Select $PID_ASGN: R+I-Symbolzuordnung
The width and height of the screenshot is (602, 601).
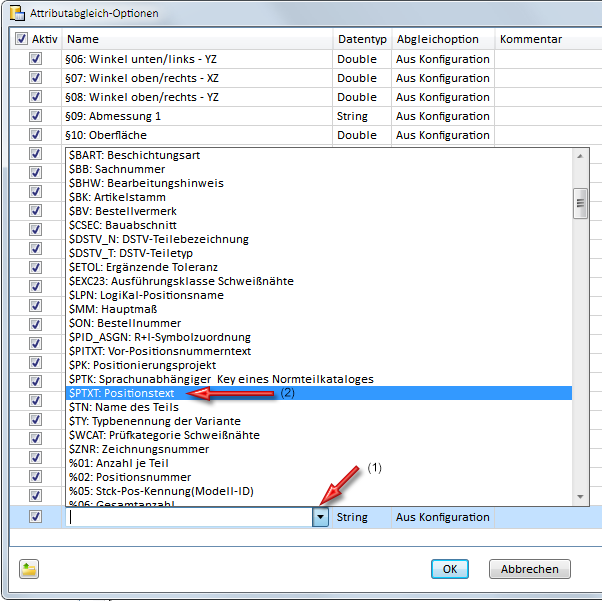click(x=319, y=337)
